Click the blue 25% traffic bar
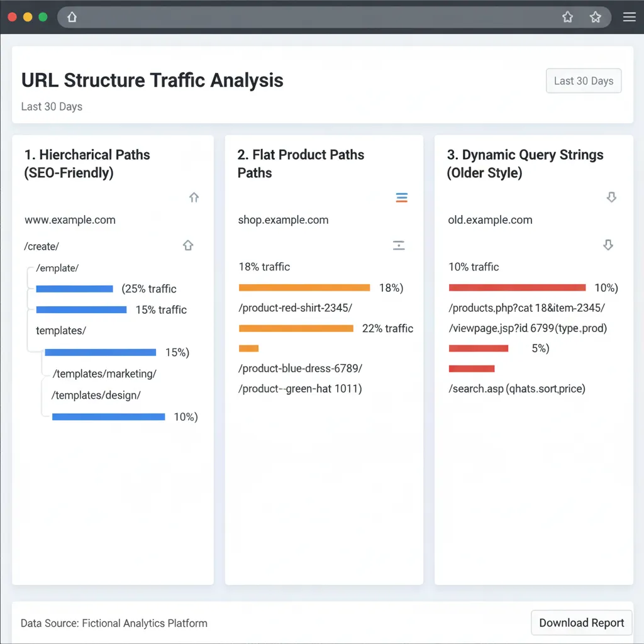 click(x=74, y=289)
